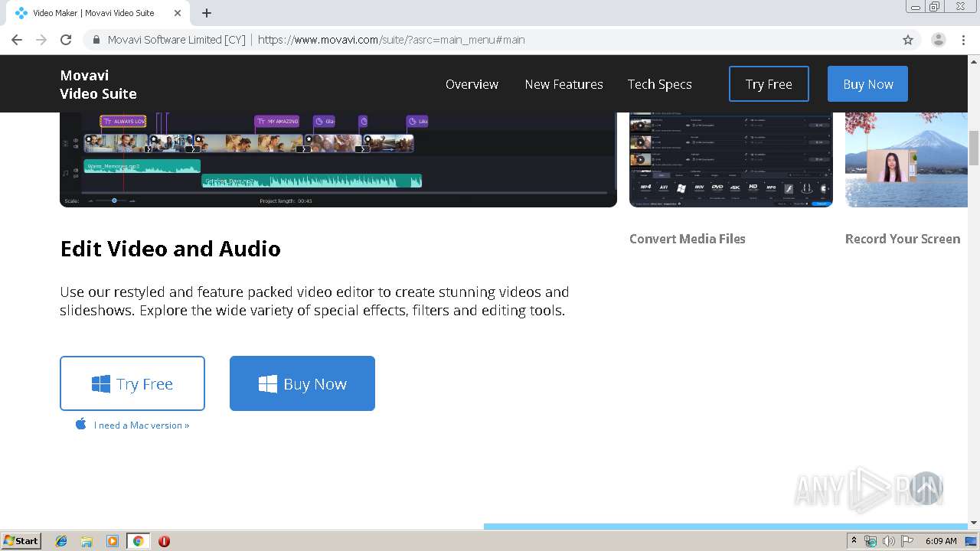
Task: Click the 6:09 AM clock
Action: click(941, 541)
